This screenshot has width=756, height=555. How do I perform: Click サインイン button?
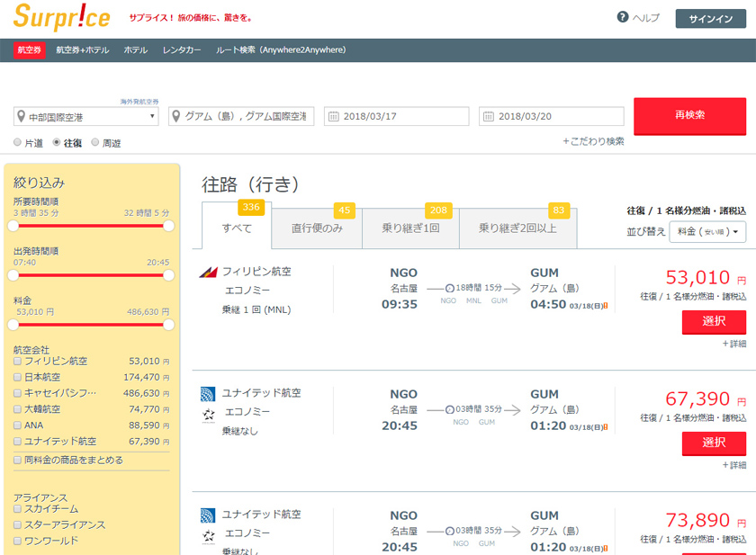click(x=711, y=19)
